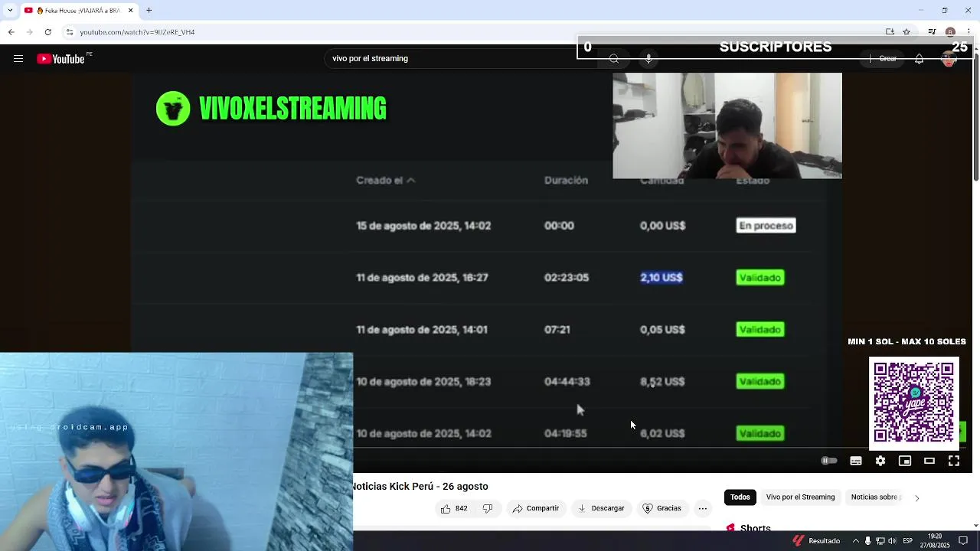Switch to theater mode view

click(929, 461)
